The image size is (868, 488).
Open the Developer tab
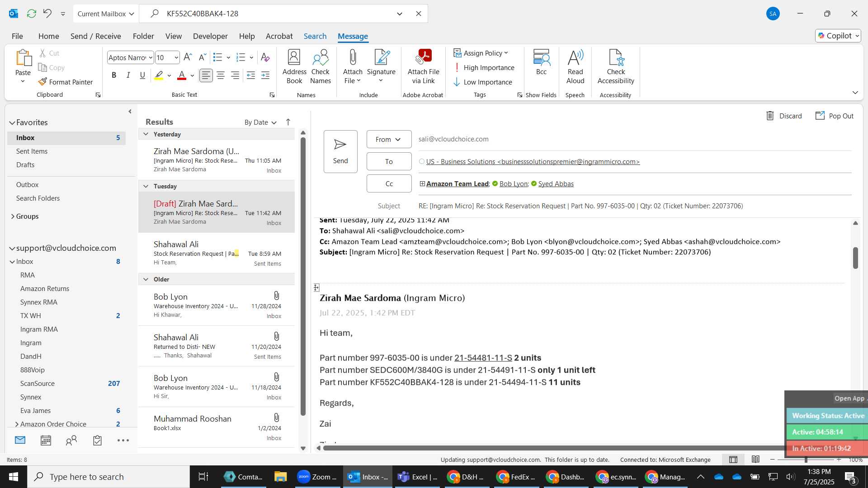click(x=210, y=36)
